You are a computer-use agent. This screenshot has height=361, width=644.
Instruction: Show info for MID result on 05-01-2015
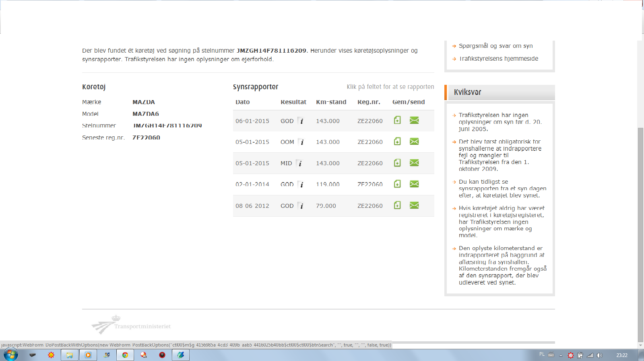pos(299,163)
